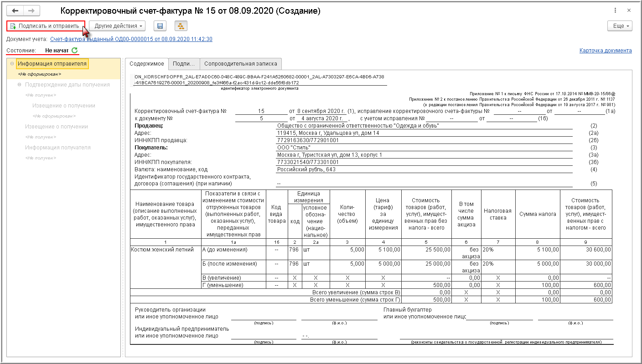642x364 pixels.
Task: Click the save diskette icon
Action: 160,26
